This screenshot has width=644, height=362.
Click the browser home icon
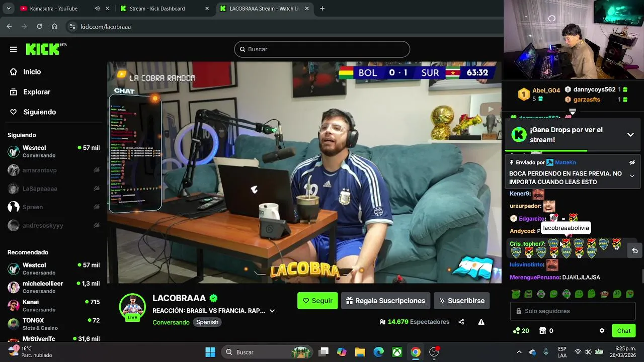coord(54,27)
